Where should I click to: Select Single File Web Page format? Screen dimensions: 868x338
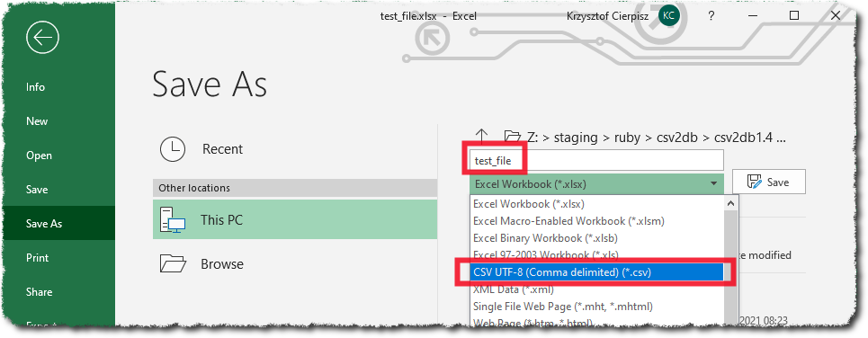562,306
